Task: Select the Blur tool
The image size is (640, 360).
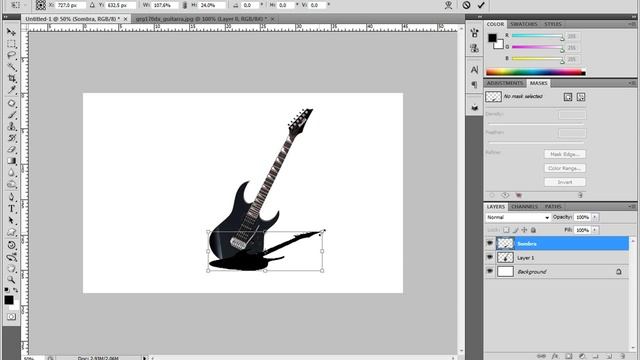Action: click(11, 173)
